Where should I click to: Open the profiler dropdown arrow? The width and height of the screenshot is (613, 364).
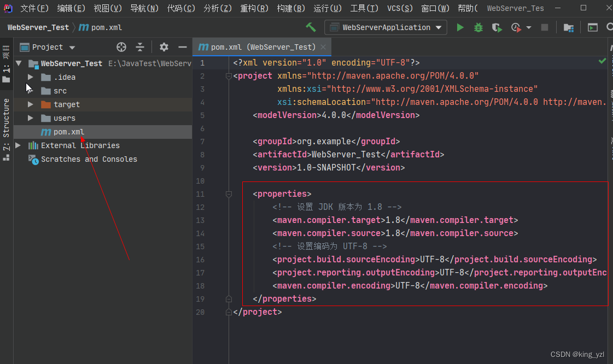[x=529, y=27]
